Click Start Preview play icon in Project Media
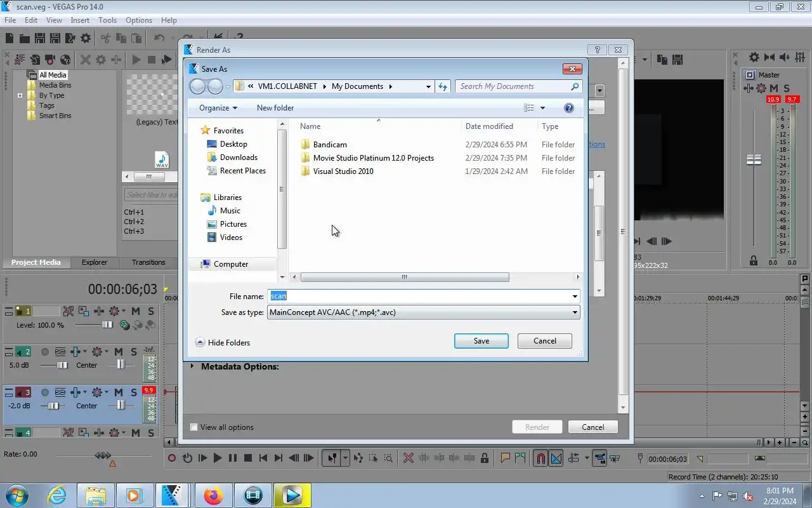This screenshot has height=508, width=812. [136, 60]
